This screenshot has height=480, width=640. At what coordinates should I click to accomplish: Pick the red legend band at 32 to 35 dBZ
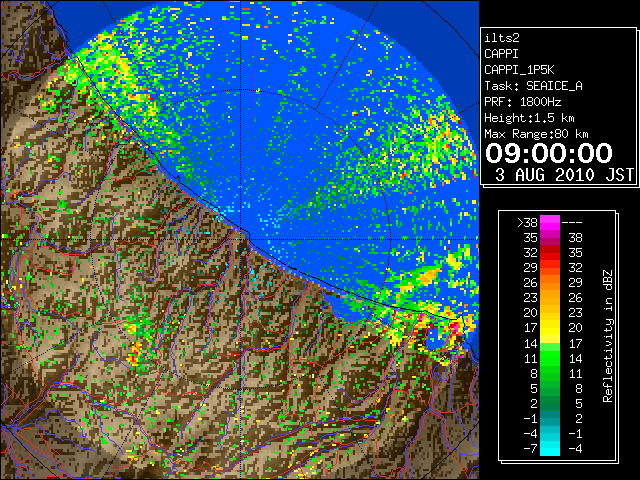(550, 253)
